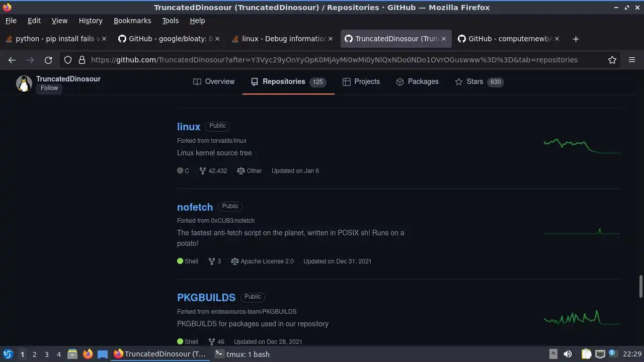This screenshot has width=644, height=362.
Task: Launch the file manager from taskbar quick-launch
Action: point(72,354)
